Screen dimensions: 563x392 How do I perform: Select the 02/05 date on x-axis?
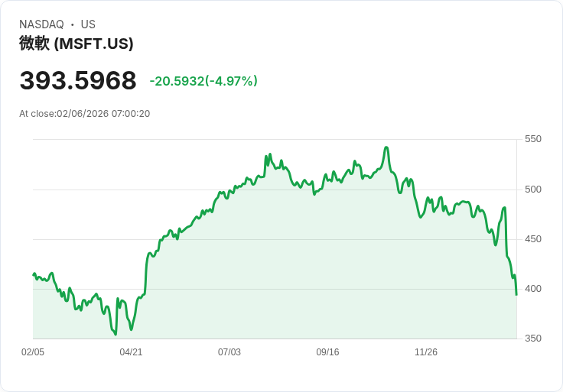pyautogui.click(x=33, y=352)
